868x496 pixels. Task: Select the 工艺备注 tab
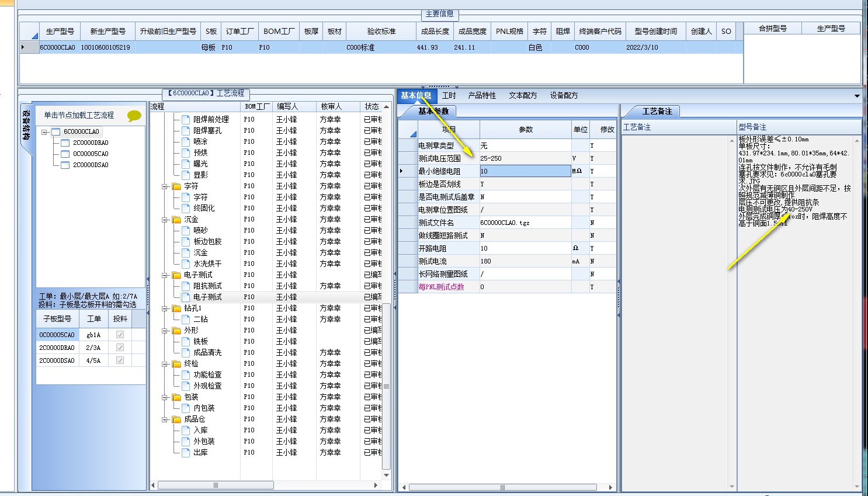657,111
